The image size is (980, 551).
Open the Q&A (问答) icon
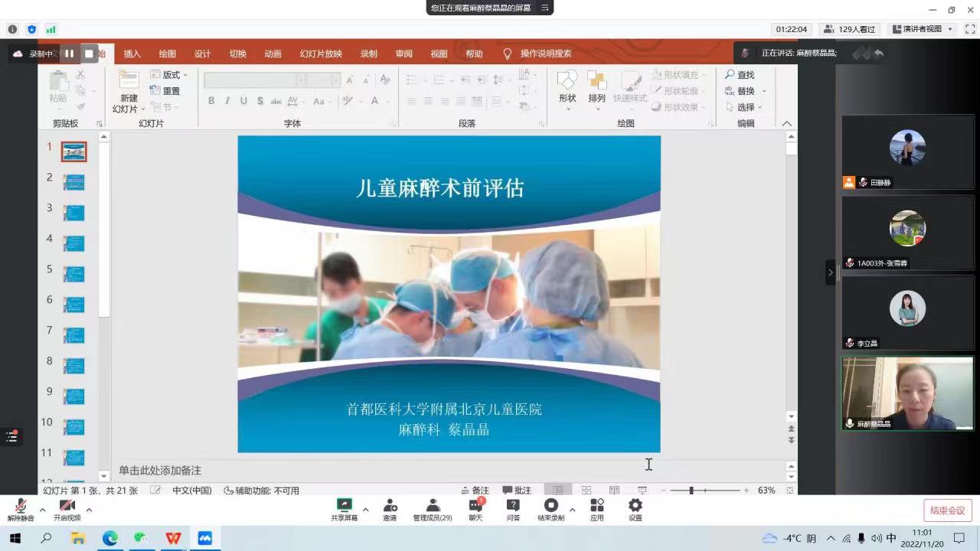pyautogui.click(x=513, y=509)
